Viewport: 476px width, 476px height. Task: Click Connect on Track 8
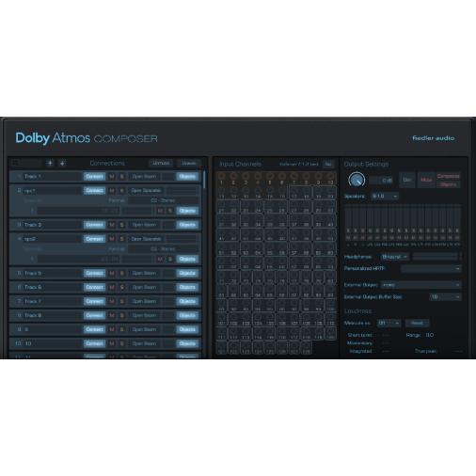click(94, 315)
